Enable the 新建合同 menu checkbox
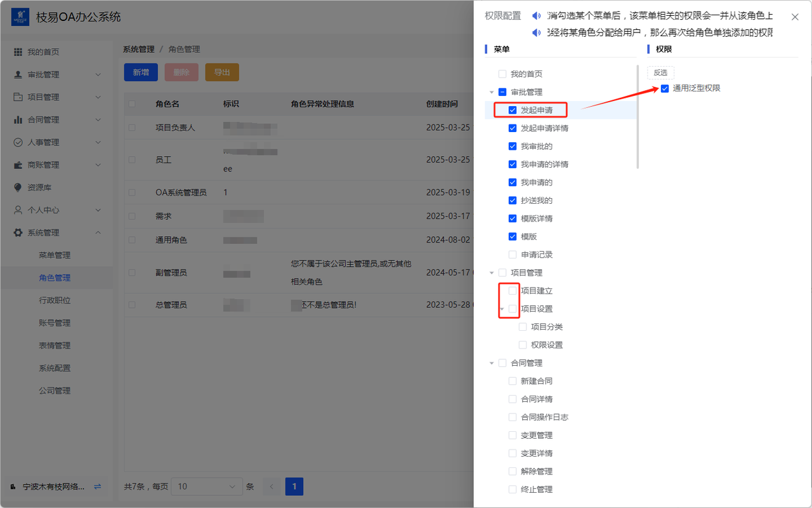Screen dimensions: 812x508 [x=513, y=381]
